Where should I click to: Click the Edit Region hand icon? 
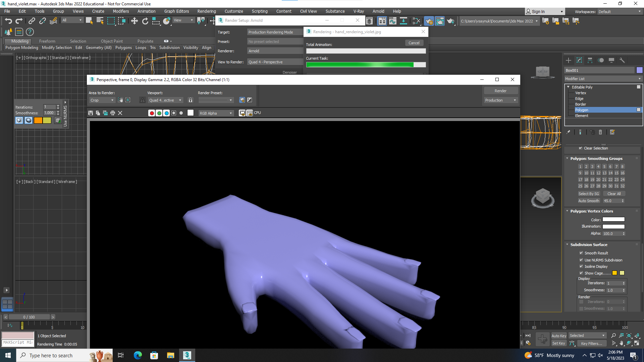click(x=120, y=100)
